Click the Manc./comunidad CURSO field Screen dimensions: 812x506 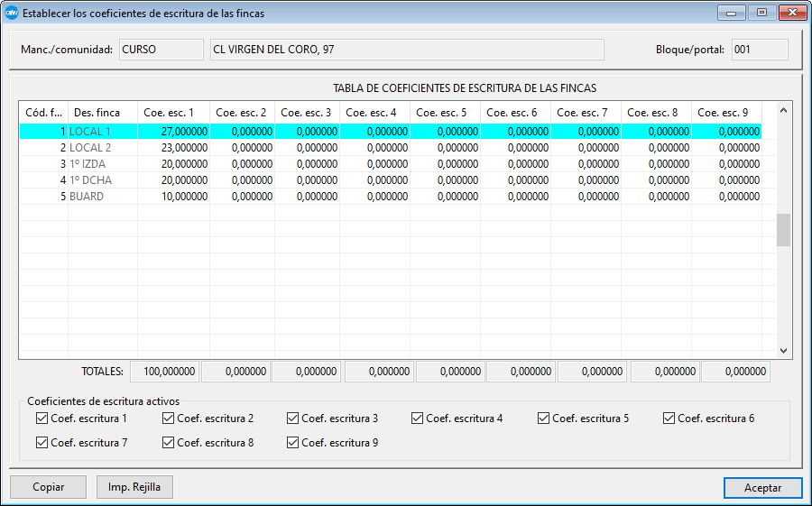(x=161, y=50)
